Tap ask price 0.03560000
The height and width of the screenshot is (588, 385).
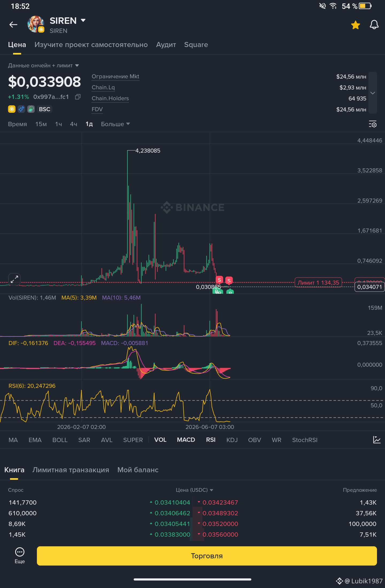220,535
